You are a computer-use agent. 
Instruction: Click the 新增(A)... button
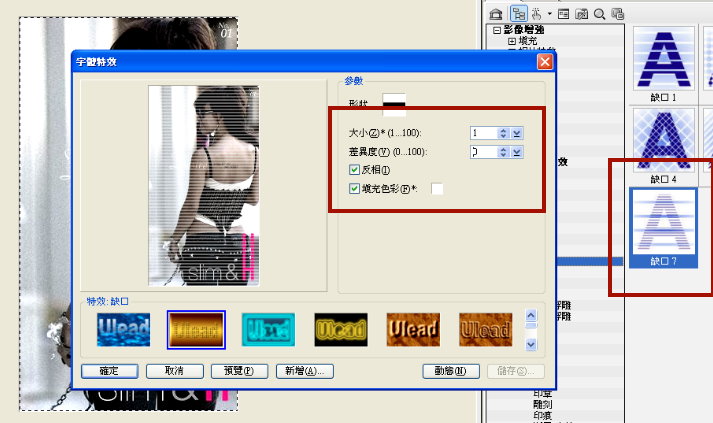click(x=305, y=371)
